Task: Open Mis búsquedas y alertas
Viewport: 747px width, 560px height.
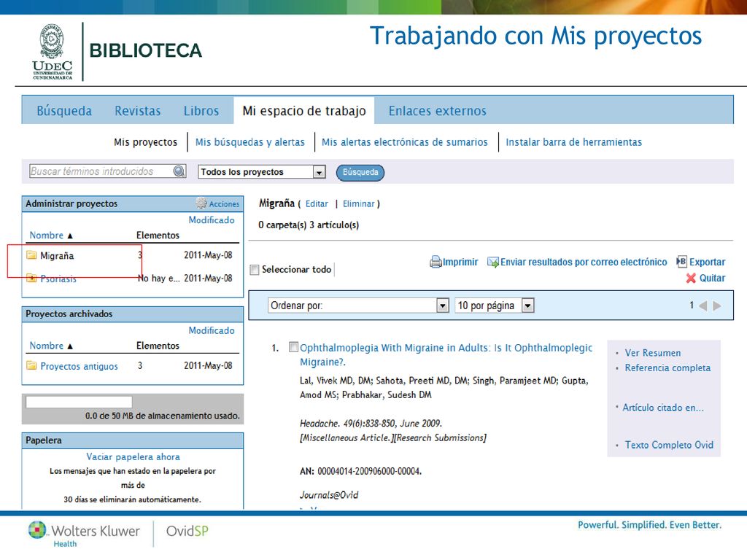Action: pos(250,142)
